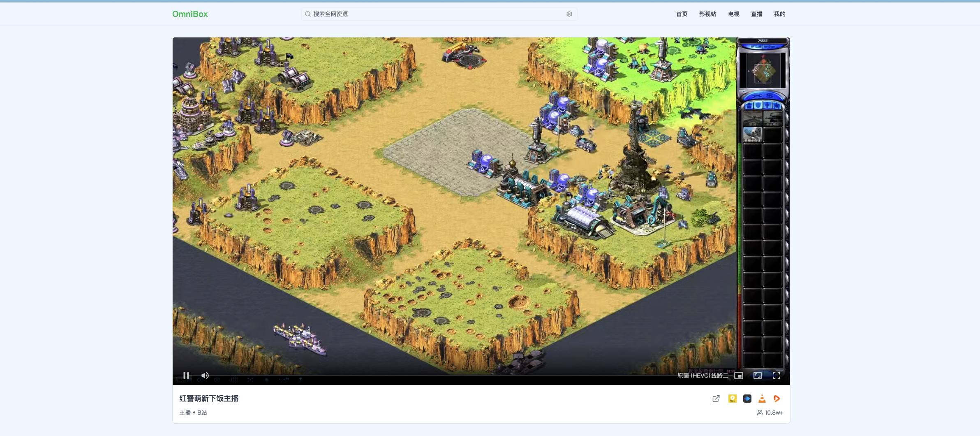
Task: Enable picture-in-picture mode
Action: click(x=739, y=376)
